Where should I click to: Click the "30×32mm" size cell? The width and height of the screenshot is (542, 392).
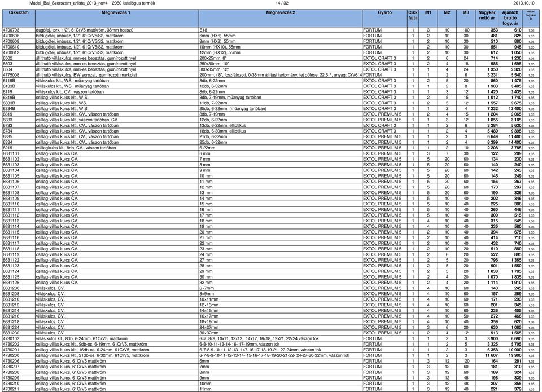click(x=209, y=333)
